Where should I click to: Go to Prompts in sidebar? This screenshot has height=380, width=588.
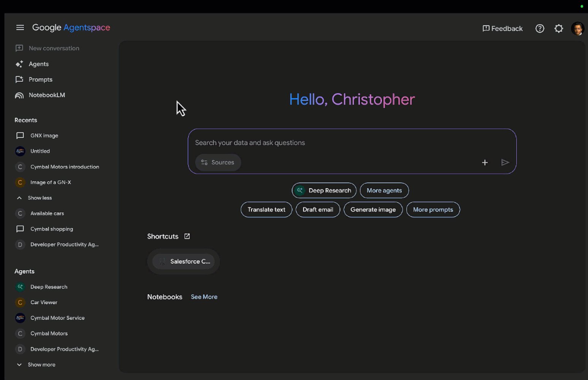pyautogui.click(x=34, y=79)
